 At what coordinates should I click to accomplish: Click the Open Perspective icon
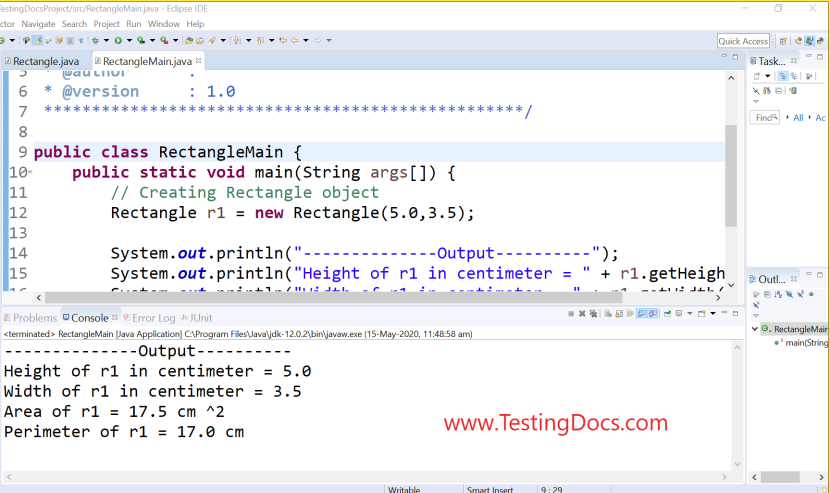point(783,41)
